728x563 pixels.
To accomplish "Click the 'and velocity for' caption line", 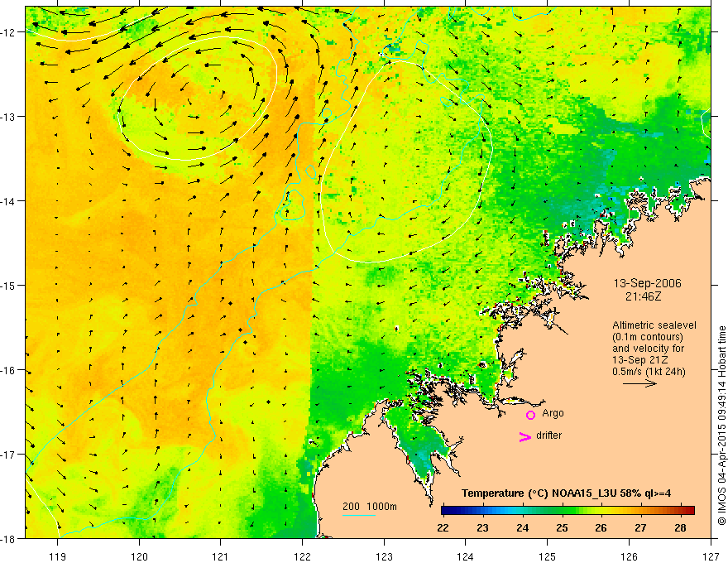I will coord(648,349).
